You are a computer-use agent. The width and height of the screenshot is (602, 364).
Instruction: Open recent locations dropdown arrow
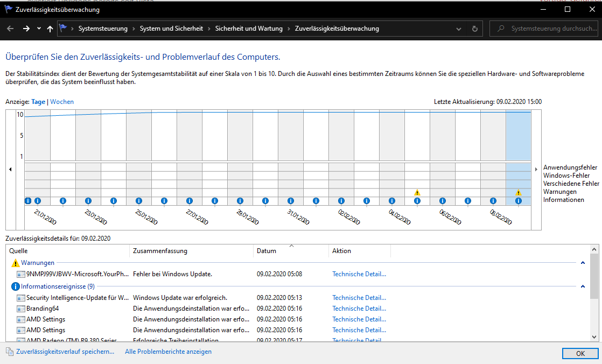(39, 29)
